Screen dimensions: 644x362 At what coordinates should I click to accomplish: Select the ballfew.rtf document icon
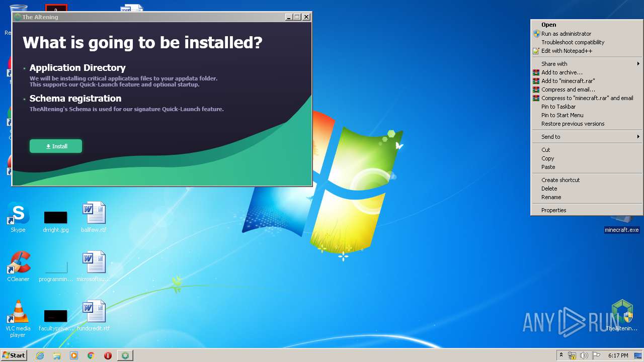pyautogui.click(x=94, y=218)
